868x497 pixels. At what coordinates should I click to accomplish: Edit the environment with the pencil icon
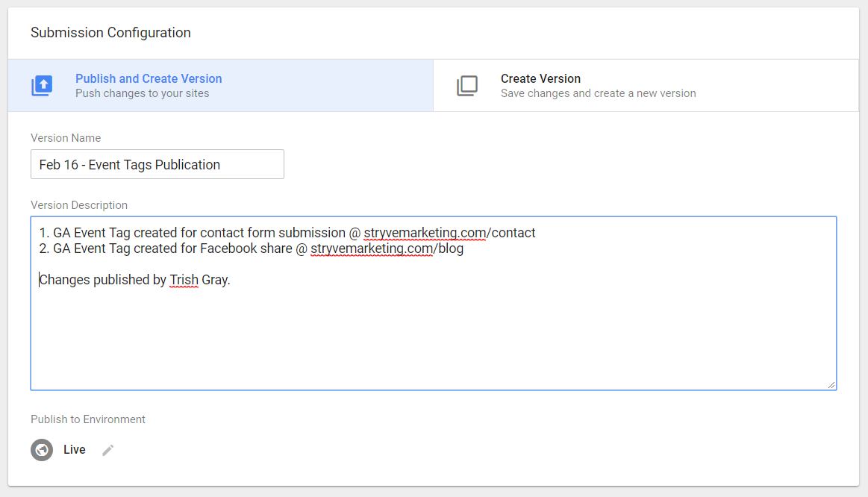pos(108,450)
